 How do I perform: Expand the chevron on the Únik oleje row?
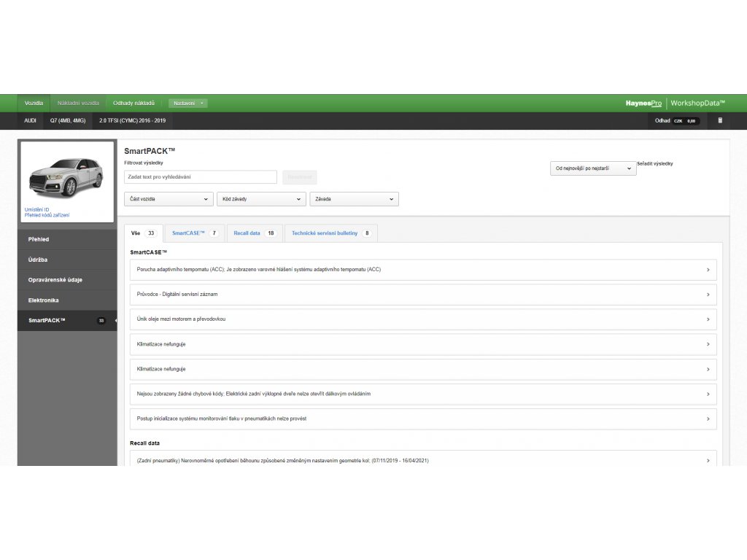(708, 319)
